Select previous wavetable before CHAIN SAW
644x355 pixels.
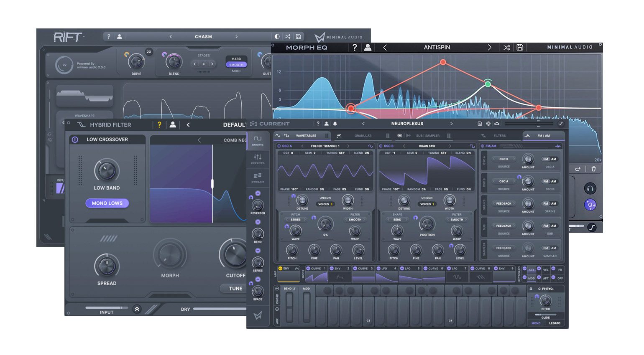click(404, 146)
